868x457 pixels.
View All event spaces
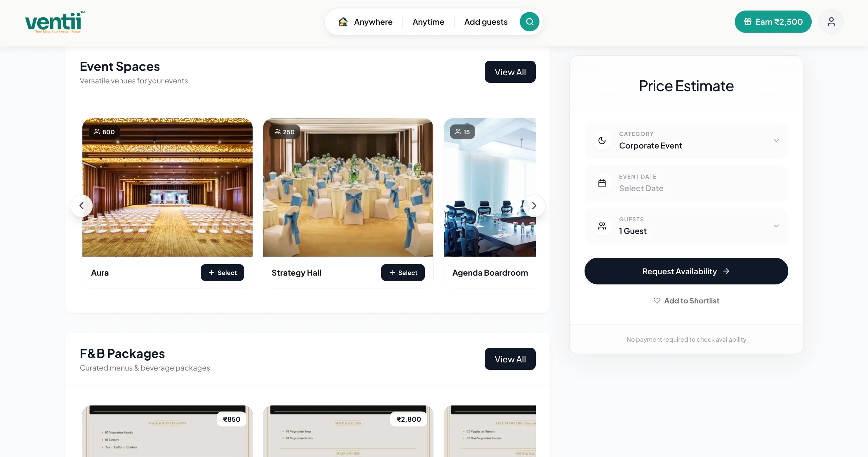pyautogui.click(x=510, y=72)
